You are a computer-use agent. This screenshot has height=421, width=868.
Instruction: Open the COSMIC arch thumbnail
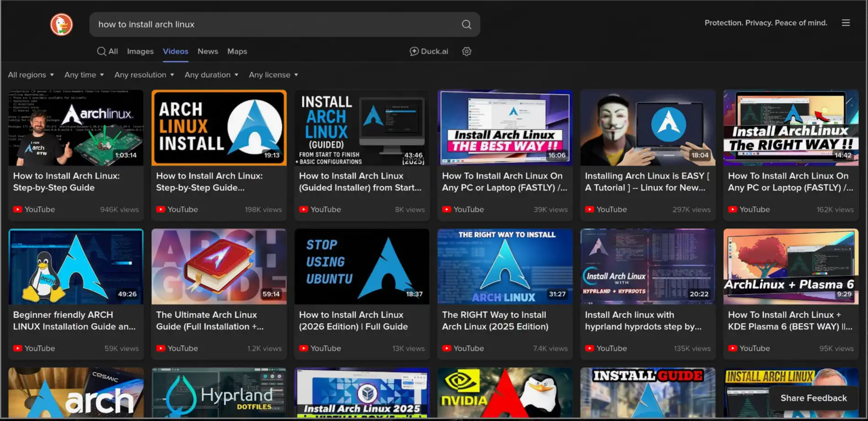[76, 393]
